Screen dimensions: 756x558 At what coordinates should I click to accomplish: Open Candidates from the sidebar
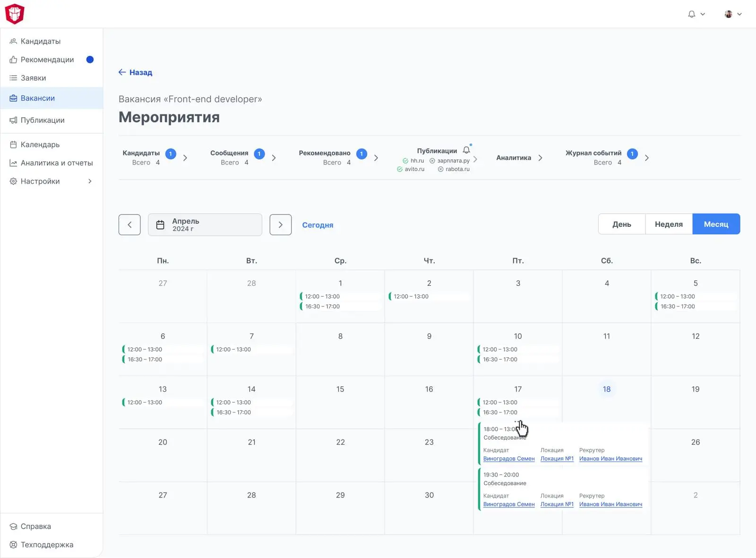point(40,41)
